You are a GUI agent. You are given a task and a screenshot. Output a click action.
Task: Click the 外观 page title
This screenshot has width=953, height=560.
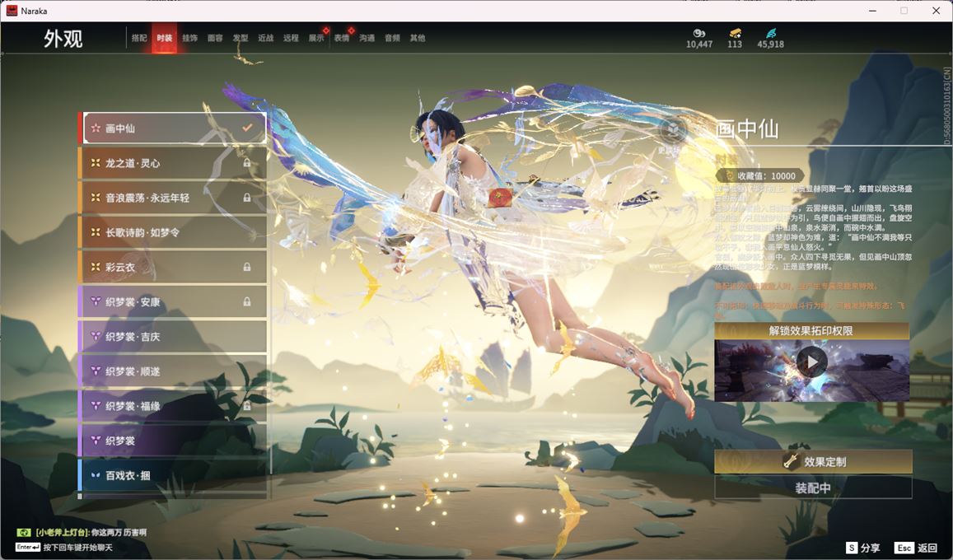tap(63, 39)
